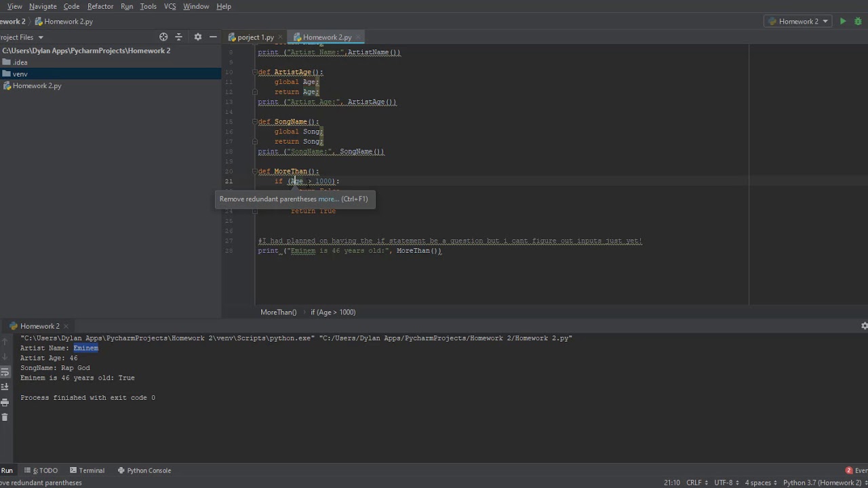Image resolution: width=868 pixels, height=488 pixels.
Task: Toggle scroll to end of console
Action: (5, 387)
